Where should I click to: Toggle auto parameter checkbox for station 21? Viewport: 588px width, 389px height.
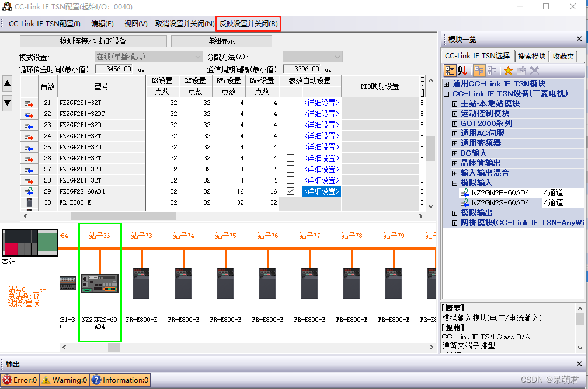coord(290,102)
